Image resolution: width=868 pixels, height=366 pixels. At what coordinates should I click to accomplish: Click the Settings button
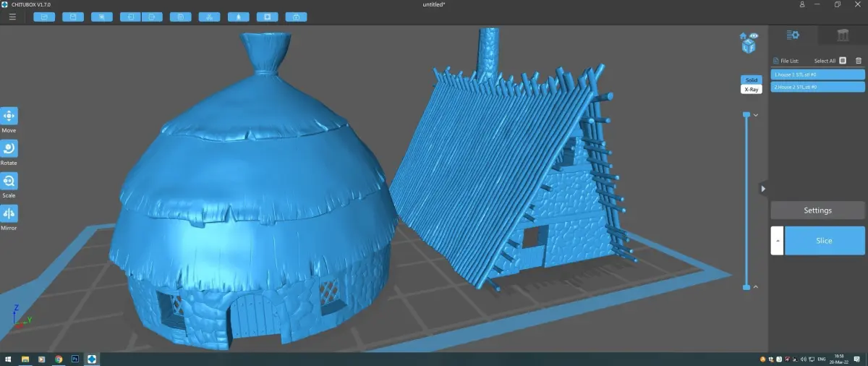tap(818, 210)
